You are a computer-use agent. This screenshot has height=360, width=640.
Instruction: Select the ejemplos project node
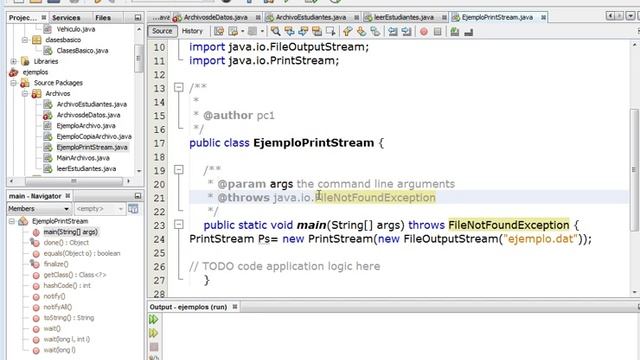[35, 72]
